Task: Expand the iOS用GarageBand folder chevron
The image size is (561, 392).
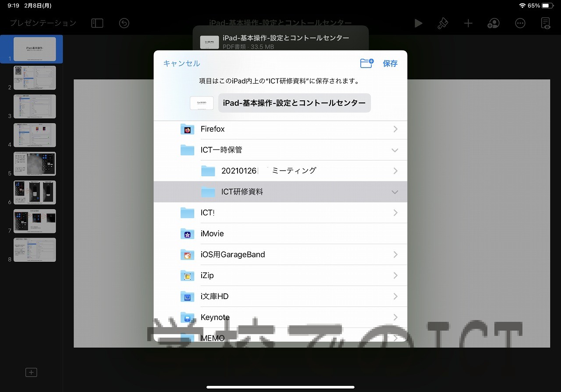Action: click(x=395, y=255)
